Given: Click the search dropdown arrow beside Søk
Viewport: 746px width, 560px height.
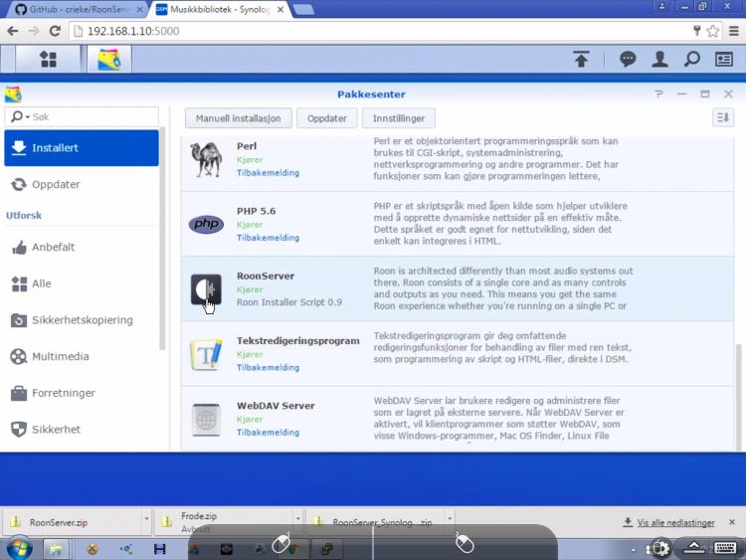Looking at the screenshot, I should pos(28,117).
